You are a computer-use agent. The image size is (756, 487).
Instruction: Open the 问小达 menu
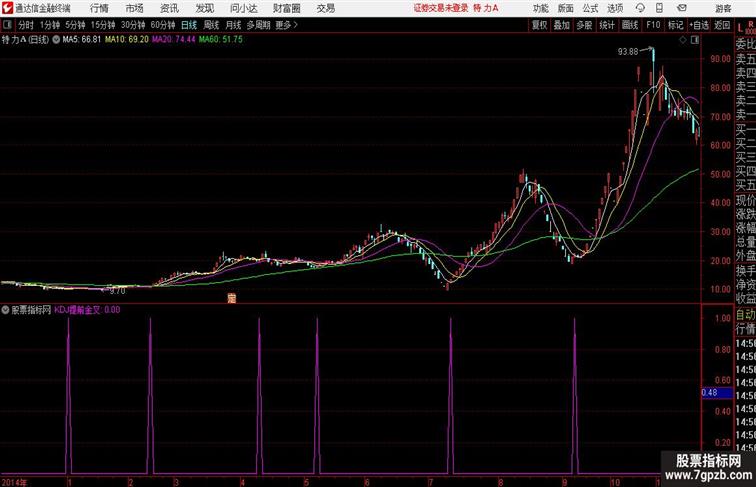coord(243,8)
